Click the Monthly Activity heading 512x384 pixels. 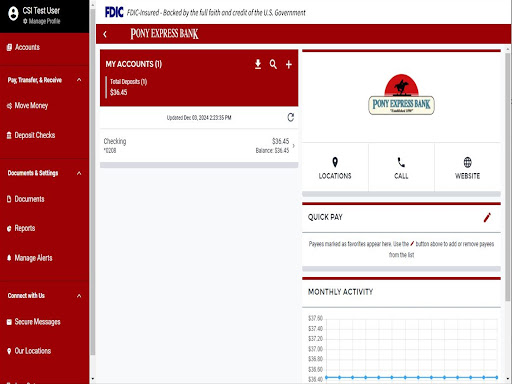point(340,292)
